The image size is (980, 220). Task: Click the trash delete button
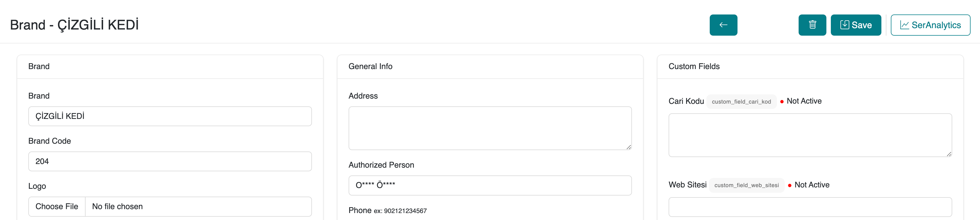pyautogui.click(x=812, y=25)
